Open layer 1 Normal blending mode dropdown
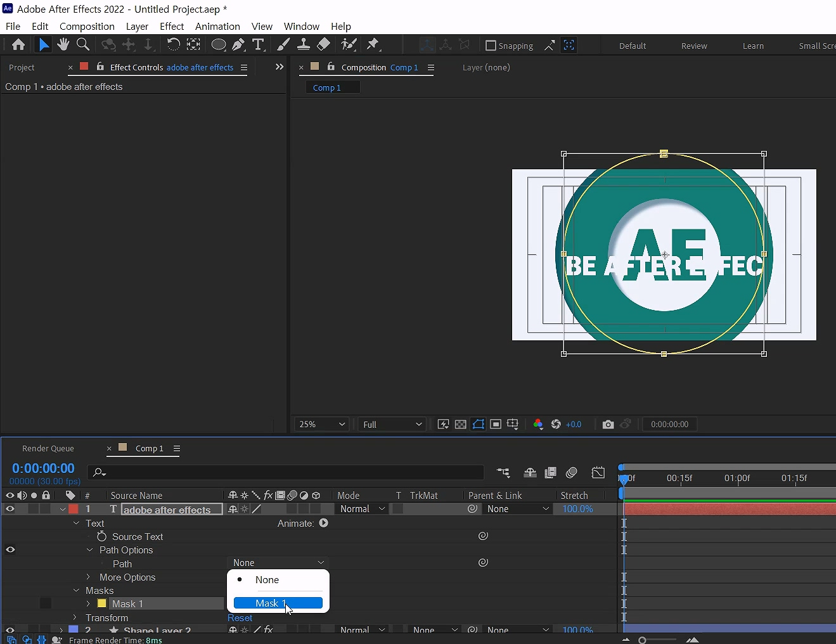The image size is (836, 644). click(362, 509)
